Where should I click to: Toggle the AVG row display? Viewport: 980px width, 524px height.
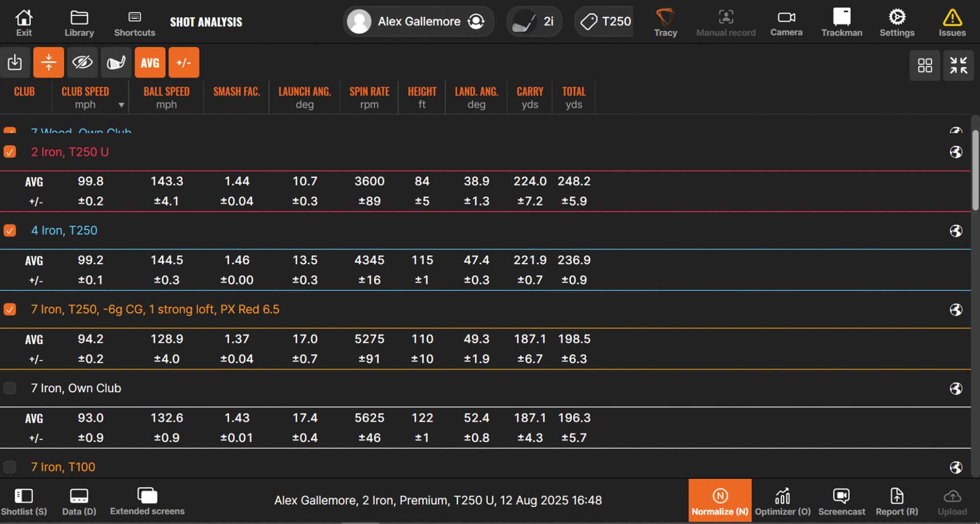pyautogui.click(x=150, y=63)
